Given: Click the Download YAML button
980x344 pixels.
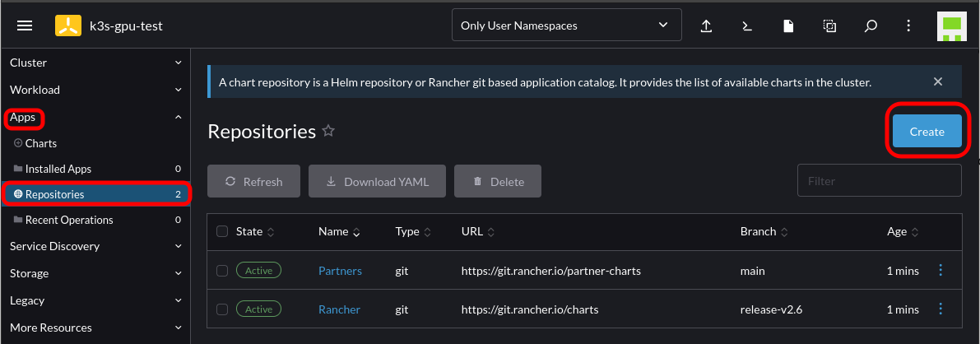Looking at the screenshot, I should pyautogui.click(x=377, y=181).
